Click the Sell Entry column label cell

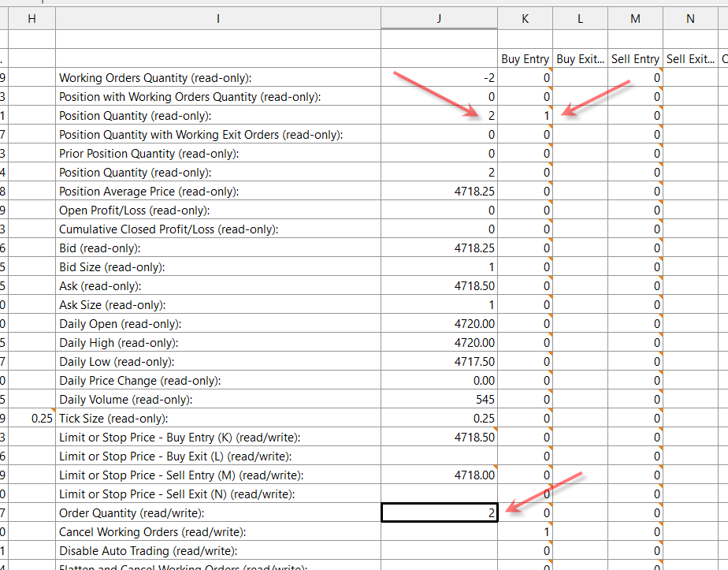(x=635, y=59)
